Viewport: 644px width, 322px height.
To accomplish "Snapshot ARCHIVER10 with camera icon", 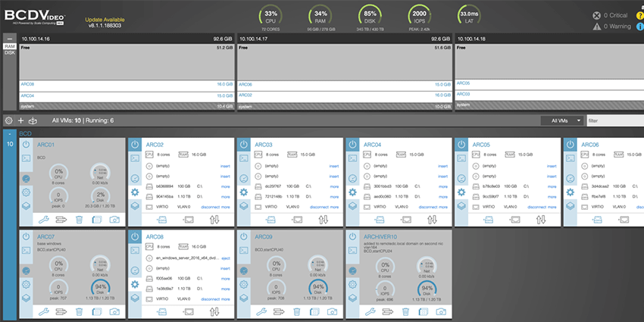I will click(x=441, y=312).
